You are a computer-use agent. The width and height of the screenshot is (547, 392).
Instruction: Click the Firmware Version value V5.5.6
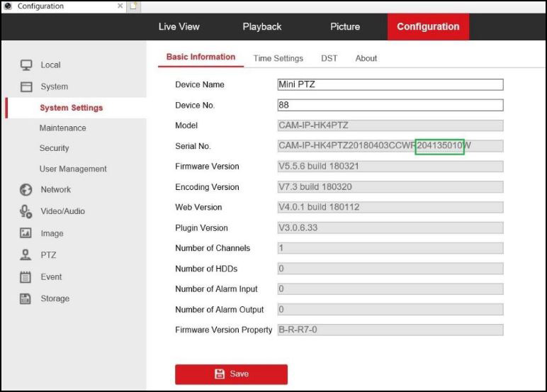[390, 166]
